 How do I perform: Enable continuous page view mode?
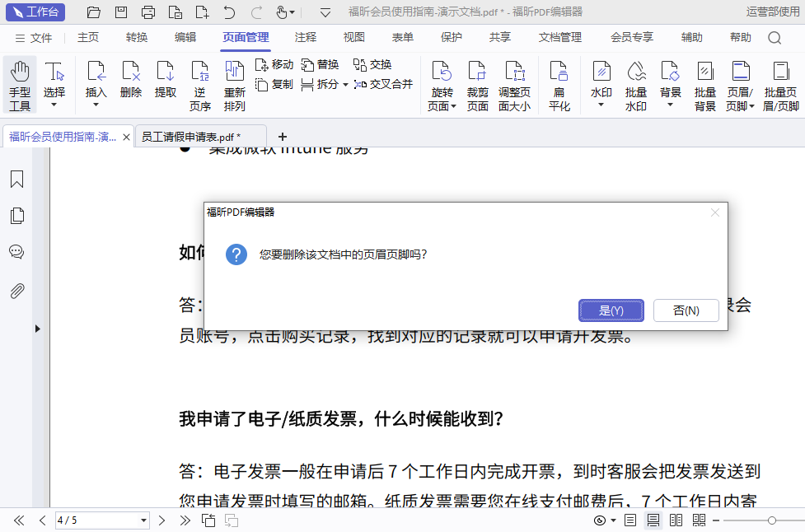(653, 520)
